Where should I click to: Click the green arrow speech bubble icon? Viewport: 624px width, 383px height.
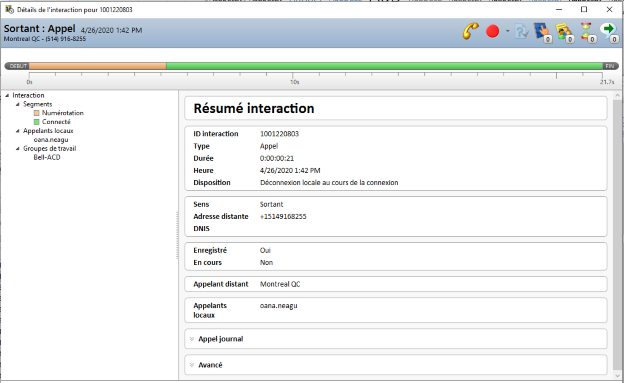[x=609, y=32]
